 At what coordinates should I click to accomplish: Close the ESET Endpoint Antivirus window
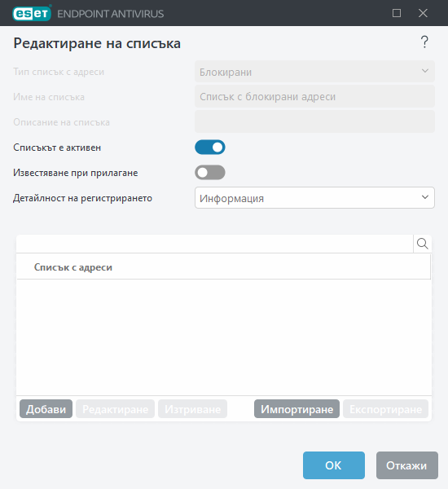(423, 13)
